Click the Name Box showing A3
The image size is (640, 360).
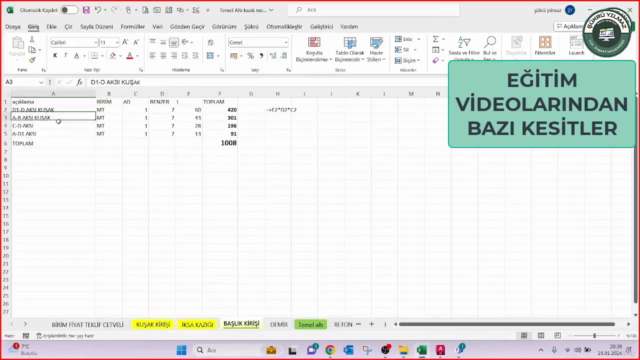24,82
